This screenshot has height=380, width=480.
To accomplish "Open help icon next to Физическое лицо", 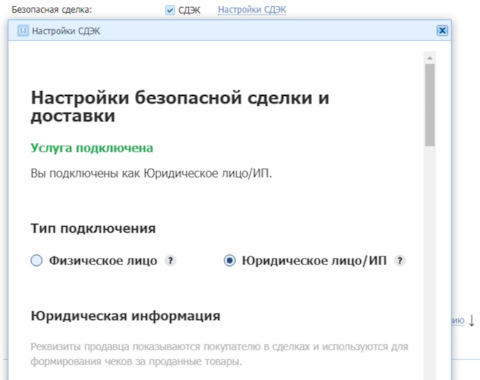I will pyautogui.click(x=170, y=260).
